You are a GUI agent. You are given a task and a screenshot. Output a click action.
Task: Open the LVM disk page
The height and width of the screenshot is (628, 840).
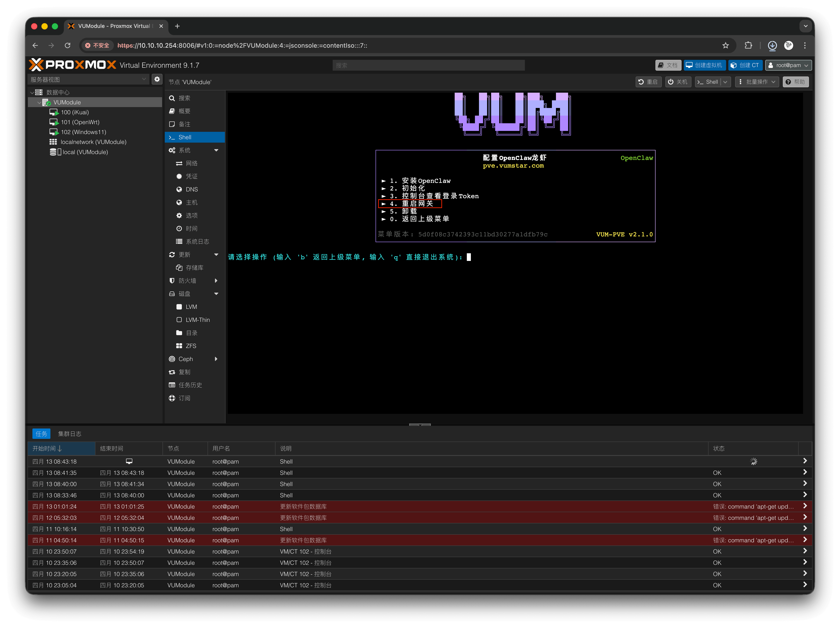coord(195,307)
